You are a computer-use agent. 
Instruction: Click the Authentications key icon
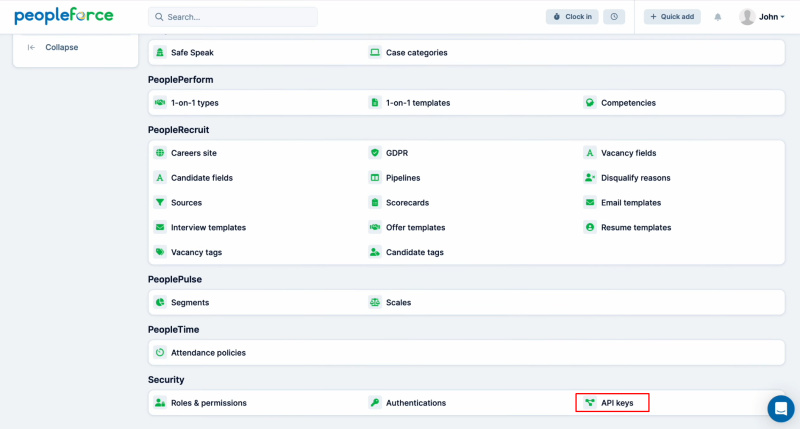click(375, 403)
